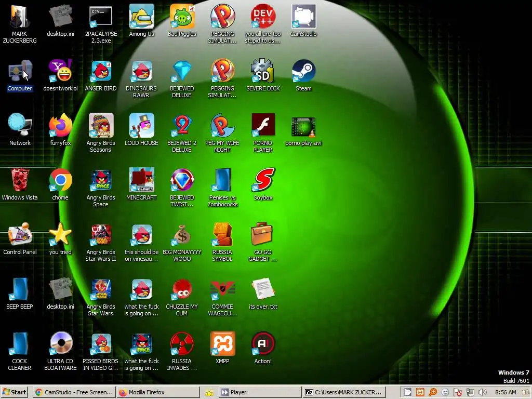Image resolution: width=532 pixels, height=399 pixels.
Task: Open the you tried star icon
Action: tap(60, 239)
